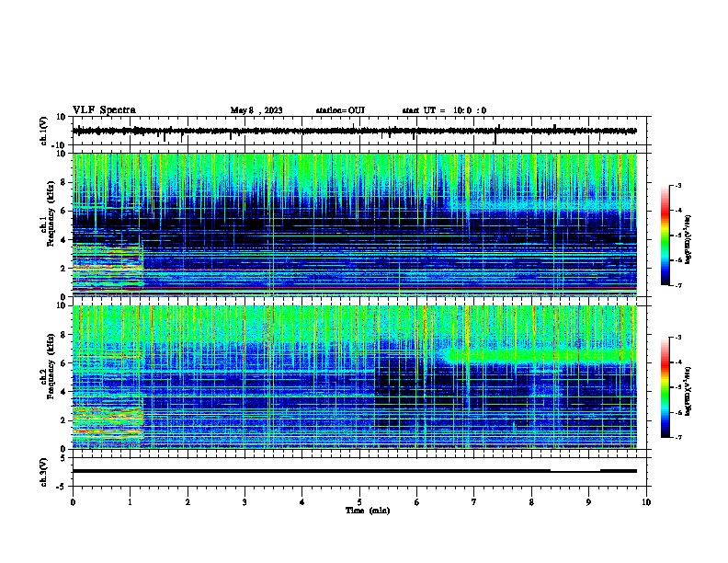
Task: Select the date label "May 8 , 2023"
Action: 256,110
